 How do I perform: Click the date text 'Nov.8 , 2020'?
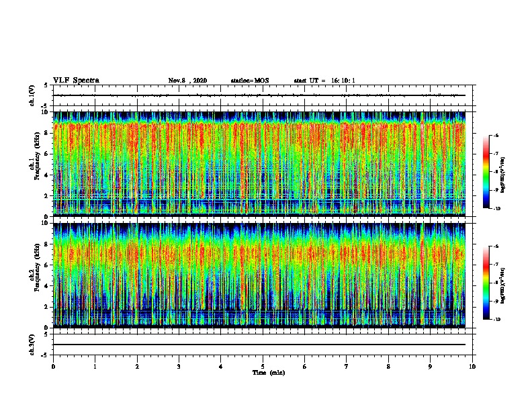point(187,81)
